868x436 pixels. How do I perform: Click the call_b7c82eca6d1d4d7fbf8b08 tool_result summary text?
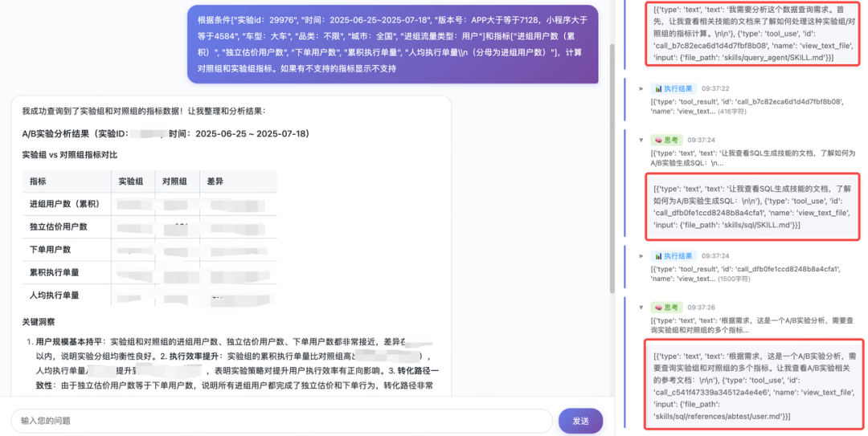click(747, 106)
